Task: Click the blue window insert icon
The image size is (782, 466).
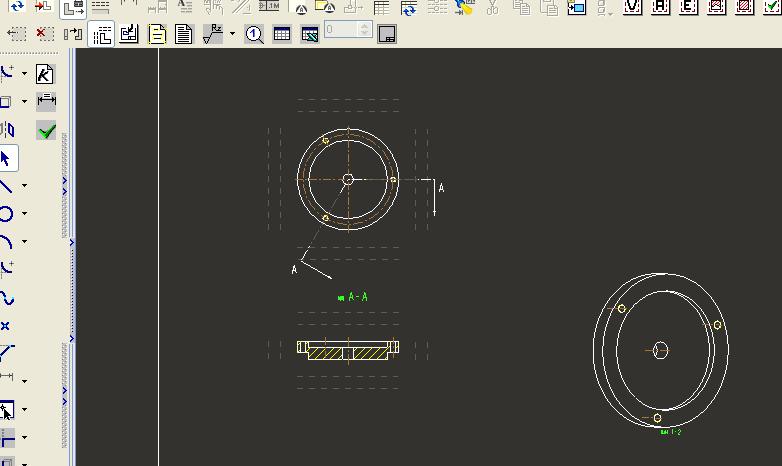Action: point(577,7)
